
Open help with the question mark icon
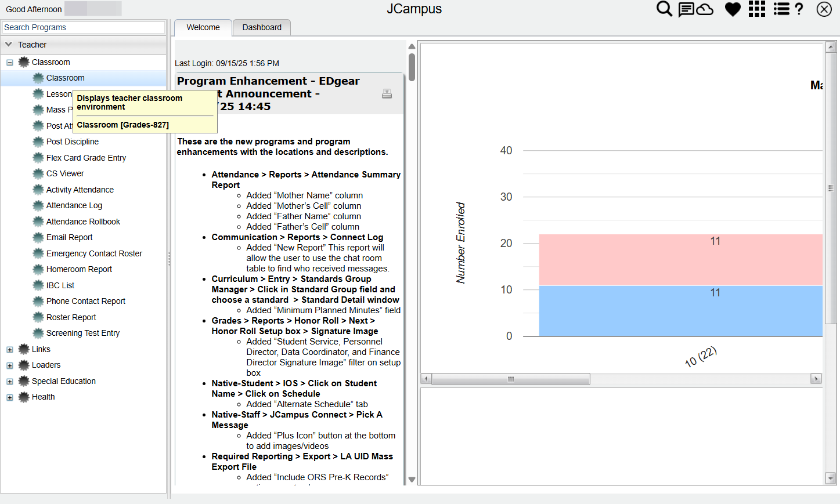coord(799,9)
